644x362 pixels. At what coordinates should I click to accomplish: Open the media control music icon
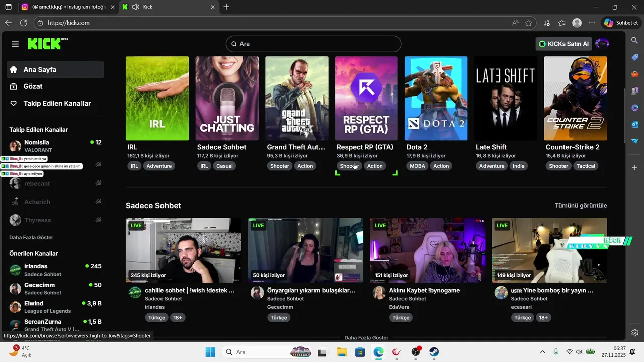click(x=547, y=23)
